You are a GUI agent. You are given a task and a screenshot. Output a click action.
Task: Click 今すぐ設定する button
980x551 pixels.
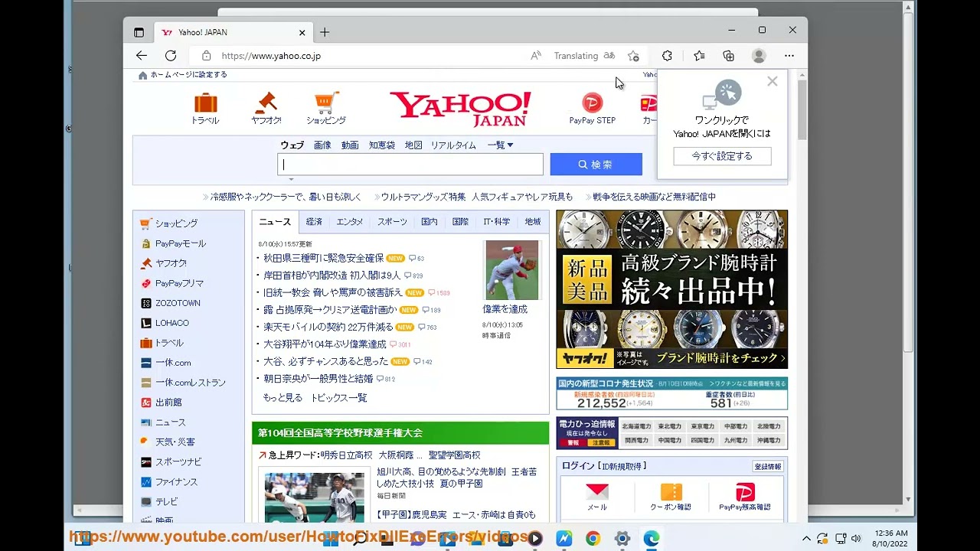point(722,156)
